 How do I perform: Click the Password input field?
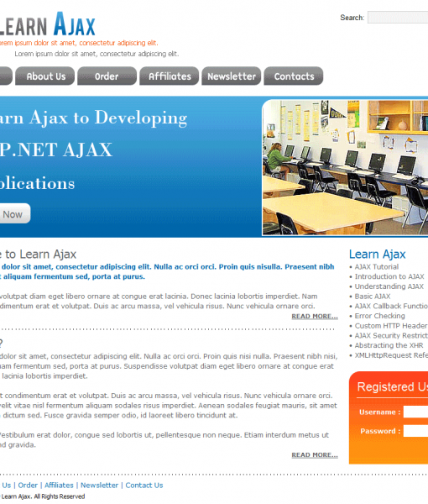pyautogui.click(x=415, y=431)
